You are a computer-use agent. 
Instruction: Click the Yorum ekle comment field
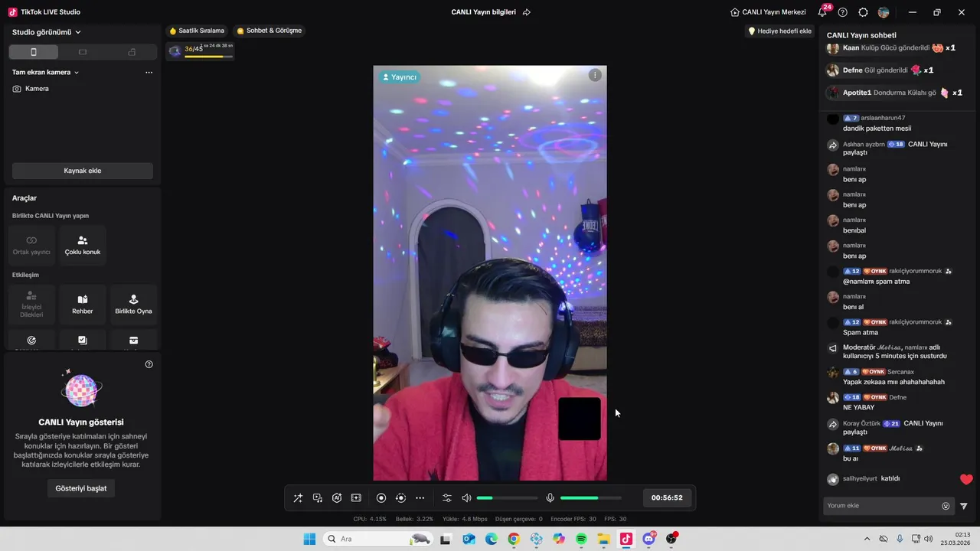pos(882,506)
